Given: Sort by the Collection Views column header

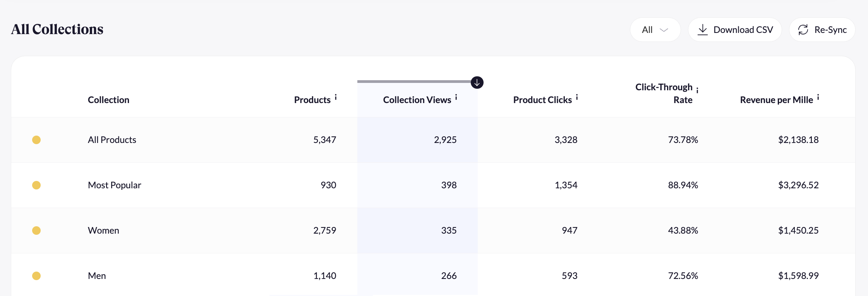Looking at the screenshot, I should [x=417, y=100].
